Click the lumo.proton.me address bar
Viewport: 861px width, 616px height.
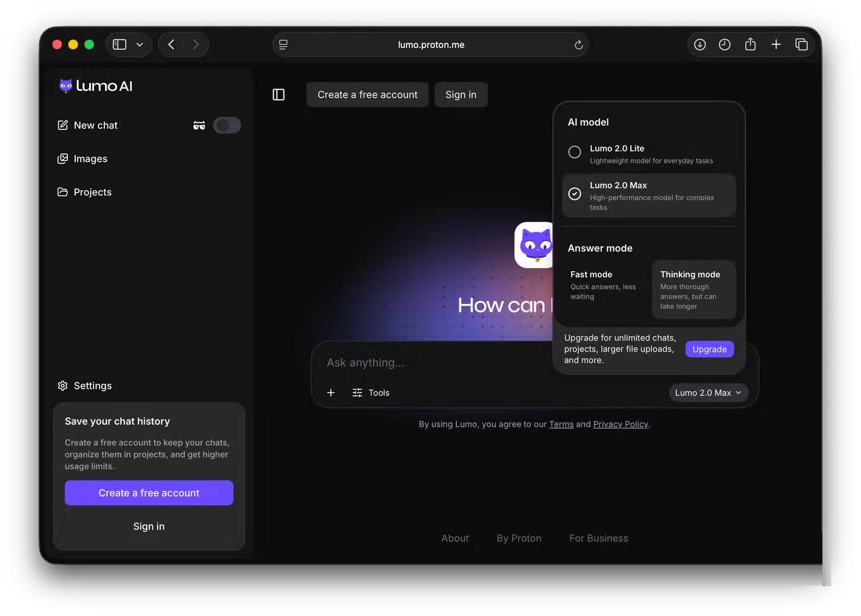[431, 44]
